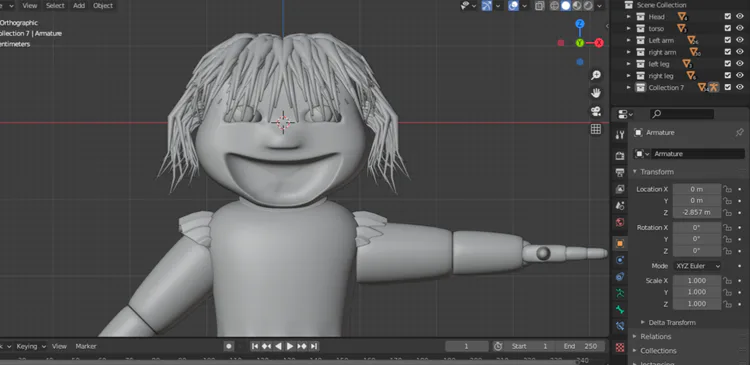Viewport: 750px width, 365px height.
Task: Toggle the camera view icon
Action: pyautogui.click(x=596, y=111)
